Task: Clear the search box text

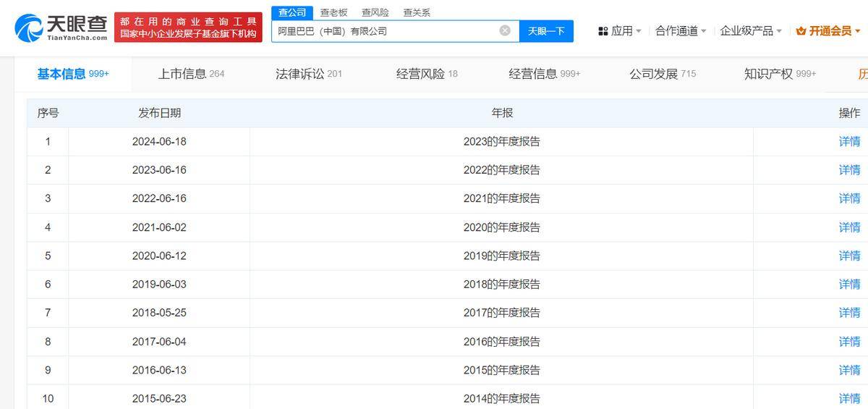Action: point(505,30)
